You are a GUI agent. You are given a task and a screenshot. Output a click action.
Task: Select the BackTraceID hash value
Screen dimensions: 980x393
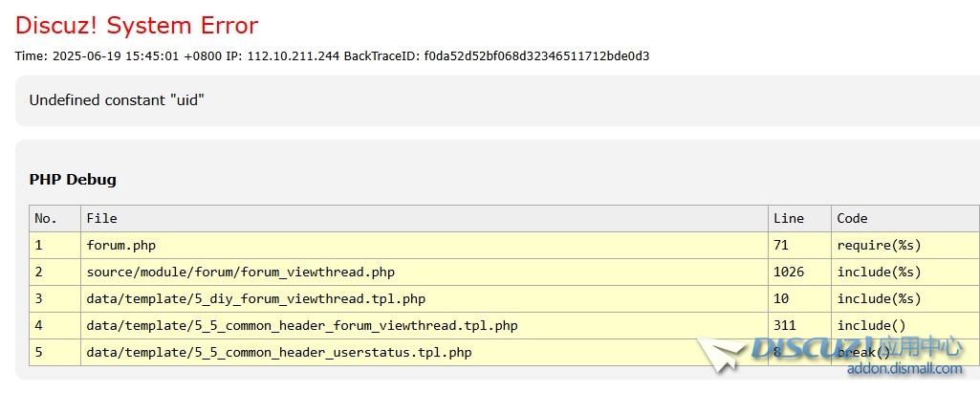[536, 55]
